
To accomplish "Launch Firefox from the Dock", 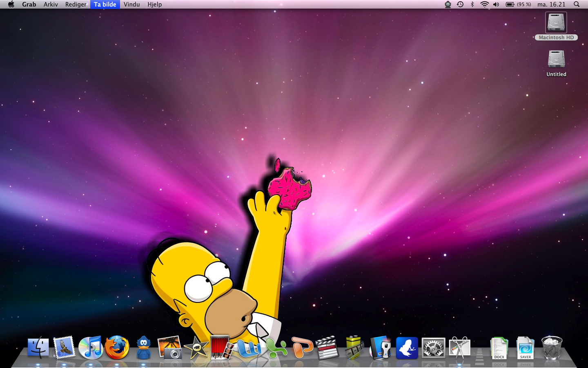I will [x=117, y=348].
